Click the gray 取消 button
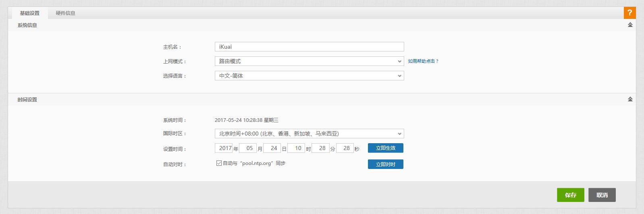 (602, 195)
